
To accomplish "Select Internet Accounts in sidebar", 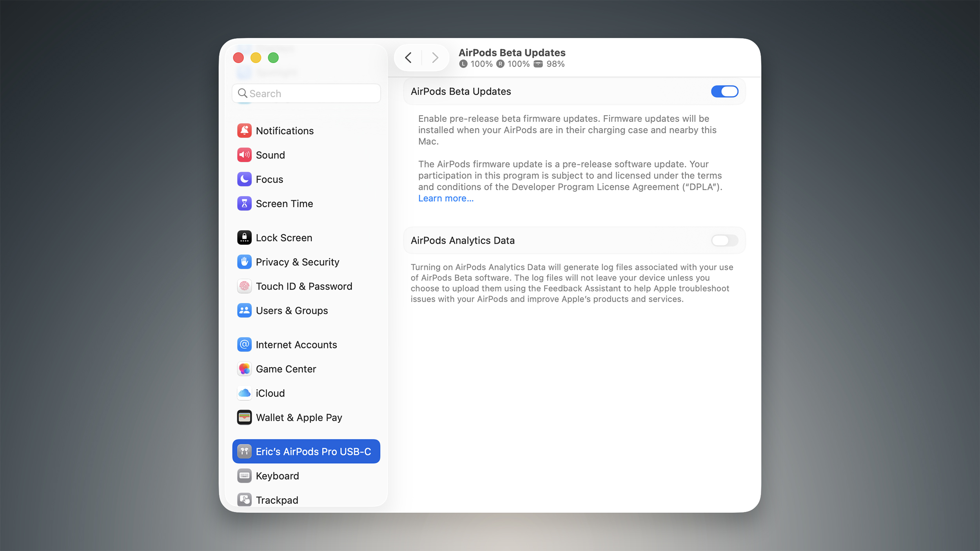I will point(306,344).
